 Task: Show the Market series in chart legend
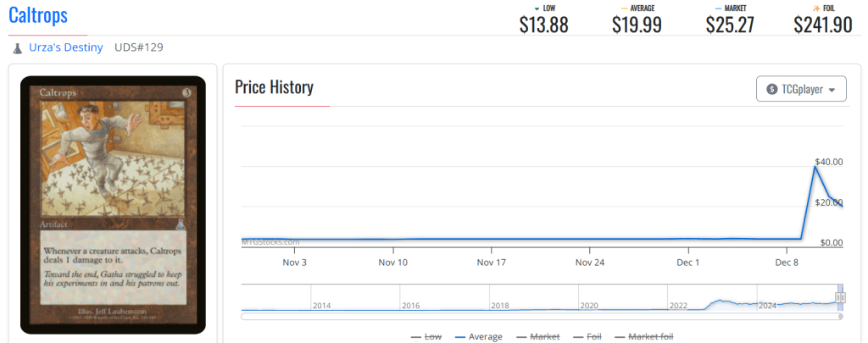coord(537,337)
